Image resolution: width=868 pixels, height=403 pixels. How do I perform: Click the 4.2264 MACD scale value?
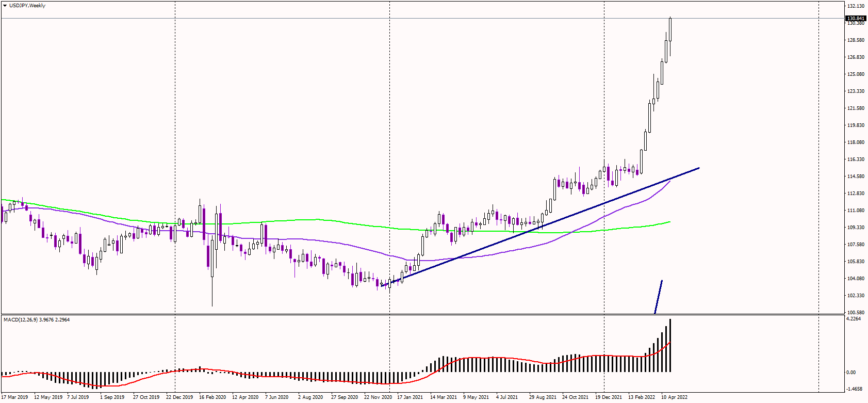point(854,319)
